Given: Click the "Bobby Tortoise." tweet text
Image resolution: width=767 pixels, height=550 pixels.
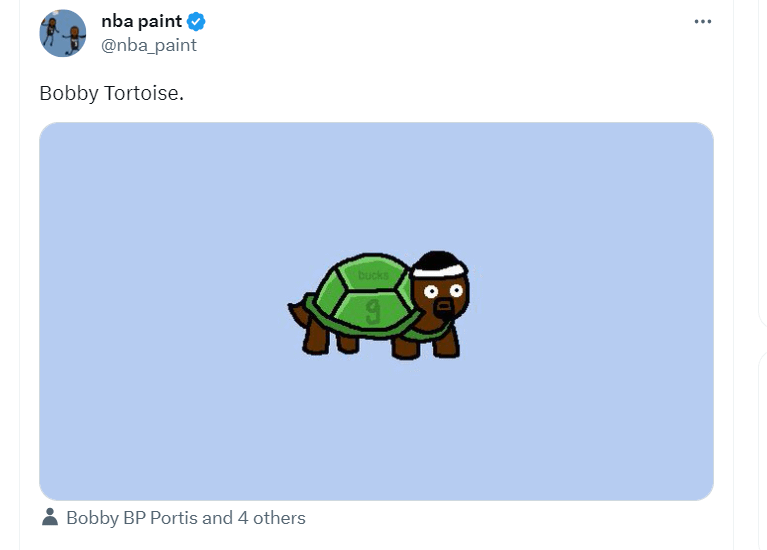Looking at the screenshot, I should coord(112,93).
